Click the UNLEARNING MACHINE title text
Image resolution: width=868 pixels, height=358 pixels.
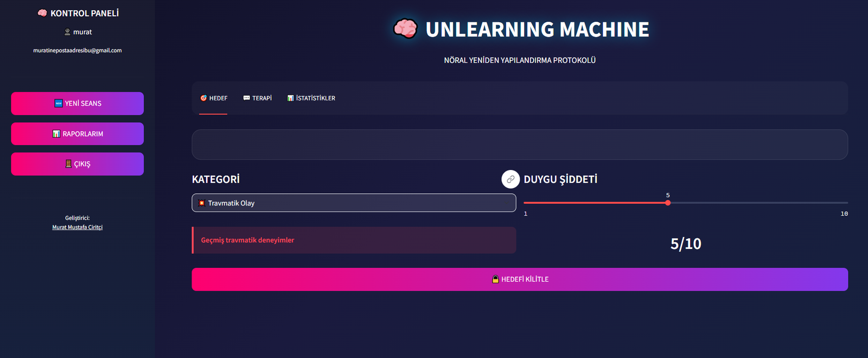(x=537, y=29)
